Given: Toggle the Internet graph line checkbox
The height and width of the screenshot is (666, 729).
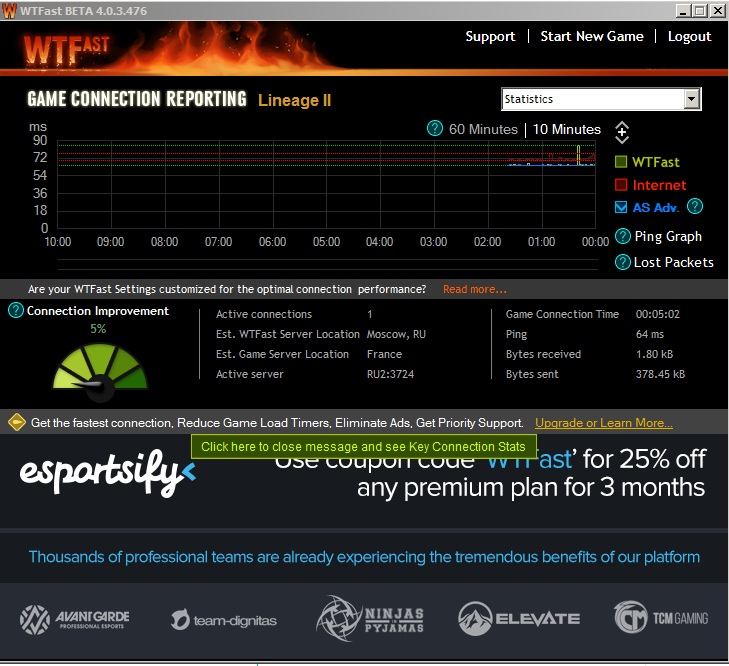Looking at the screenshot, I should (621, 185).
